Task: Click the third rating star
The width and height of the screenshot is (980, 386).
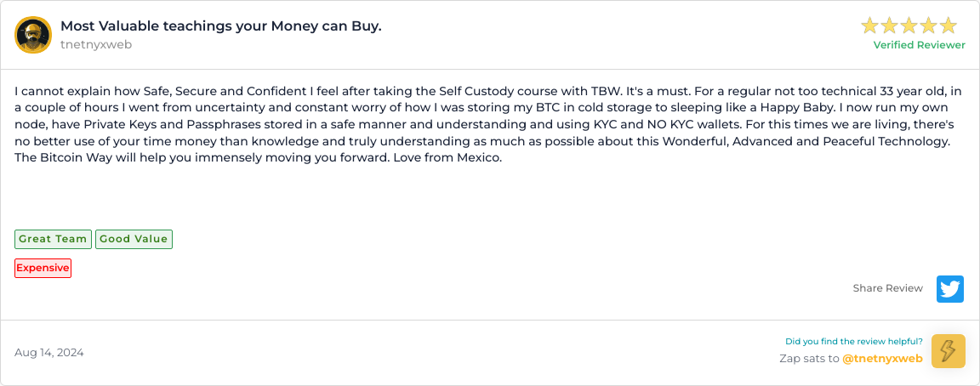Action: [909, 26]
